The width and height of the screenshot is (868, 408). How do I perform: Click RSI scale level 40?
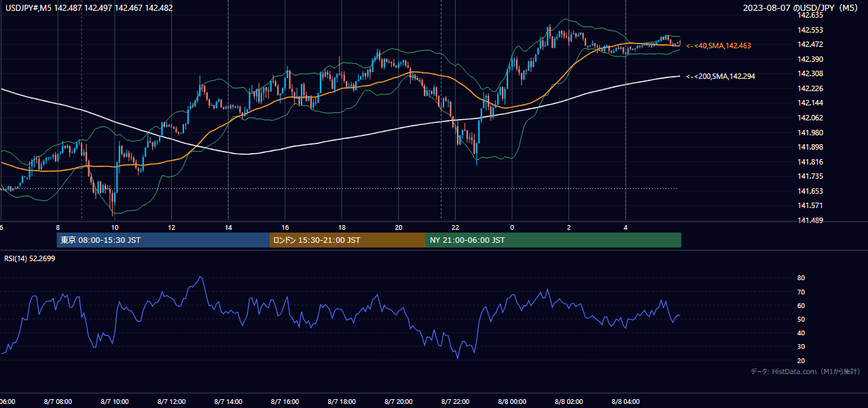pos(801,333)
